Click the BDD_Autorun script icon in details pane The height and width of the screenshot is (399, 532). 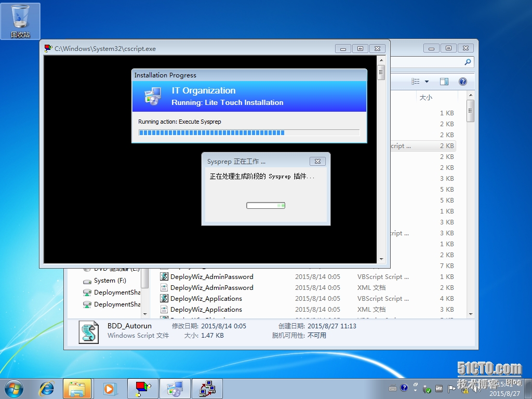[x=89, y=332]
